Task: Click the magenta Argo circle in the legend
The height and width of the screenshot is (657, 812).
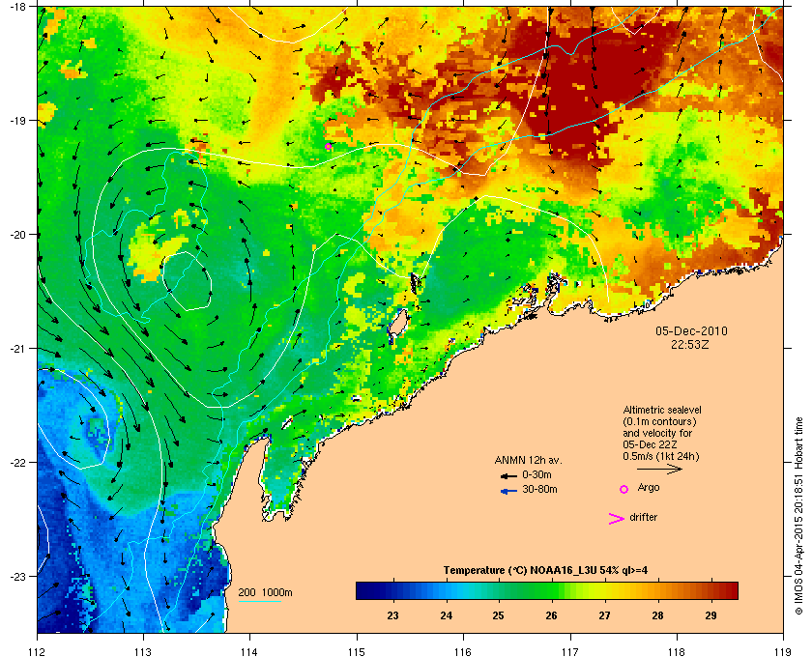Action: pos(624,489)
